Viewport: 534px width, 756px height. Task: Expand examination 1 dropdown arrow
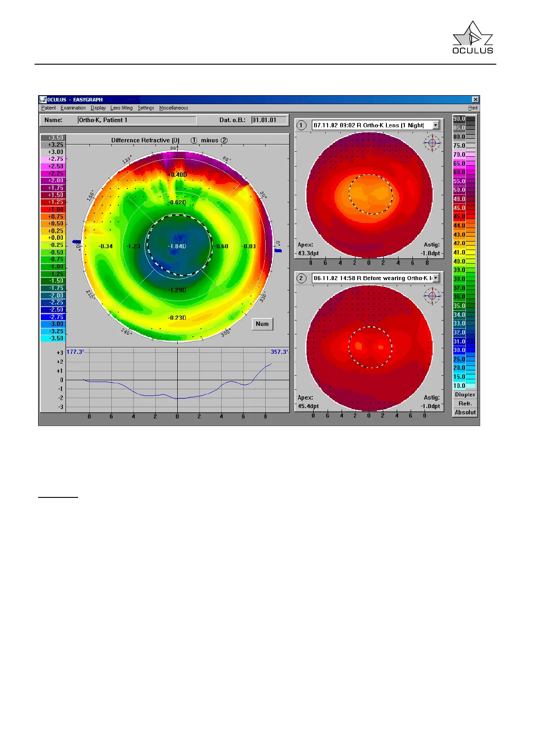click(436, 125)
